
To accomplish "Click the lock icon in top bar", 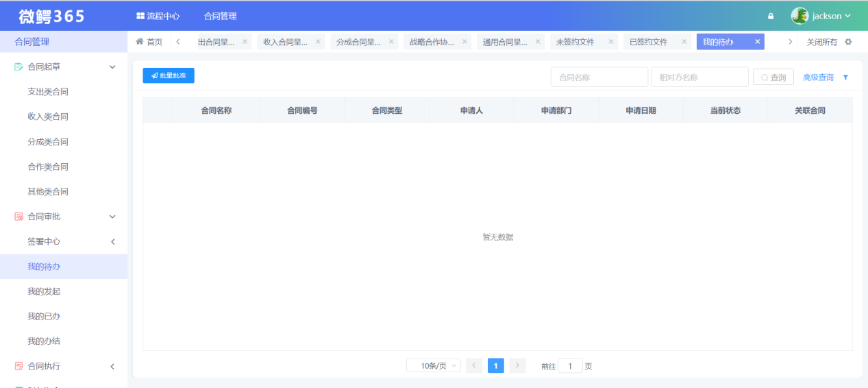I will (x=771, y=16).
